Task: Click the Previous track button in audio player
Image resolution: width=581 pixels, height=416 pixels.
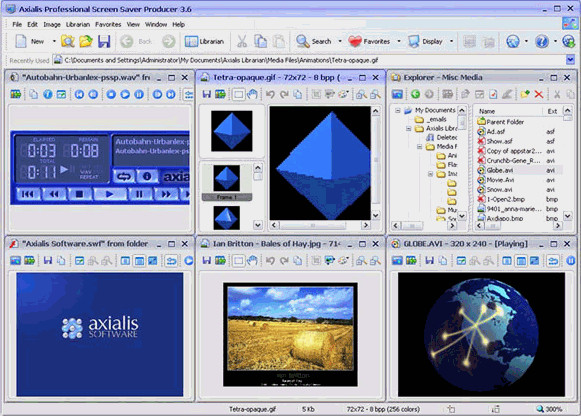Action: coord(28,194)
